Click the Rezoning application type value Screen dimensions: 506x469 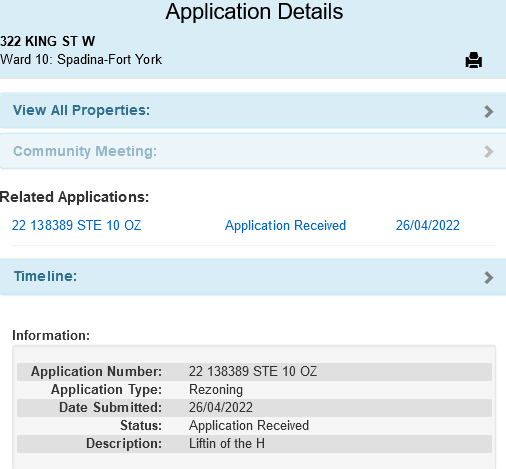click(216, 389)
